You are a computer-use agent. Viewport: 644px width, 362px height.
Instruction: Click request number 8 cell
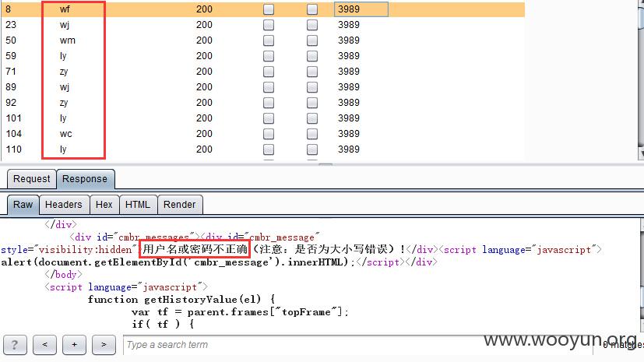tap(9, 9)
